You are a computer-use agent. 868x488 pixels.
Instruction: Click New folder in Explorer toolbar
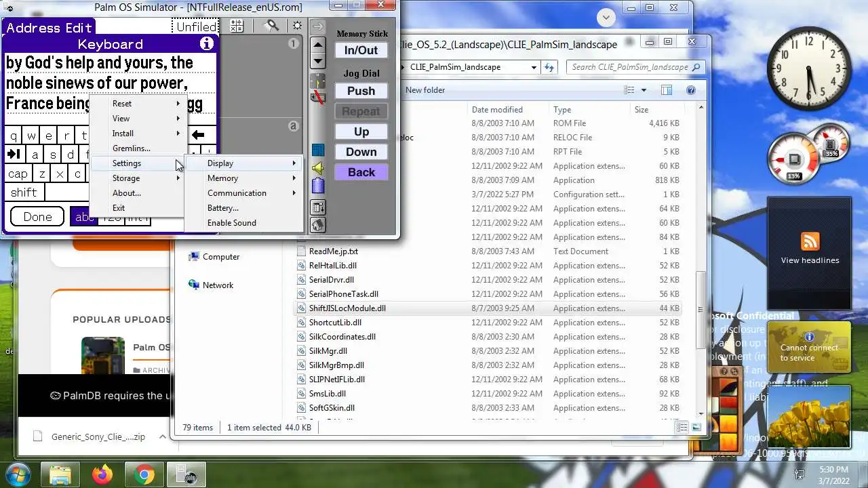tap(425, 90)
